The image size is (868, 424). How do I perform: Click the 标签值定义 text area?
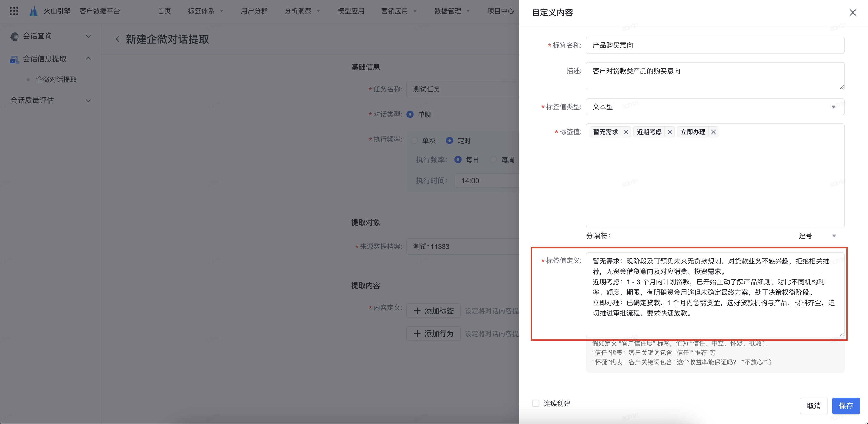point(715,295)
